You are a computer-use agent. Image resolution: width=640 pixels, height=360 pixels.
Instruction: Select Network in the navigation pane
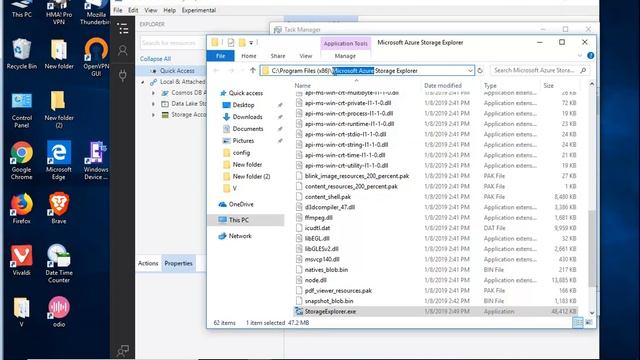click(240, 236)
